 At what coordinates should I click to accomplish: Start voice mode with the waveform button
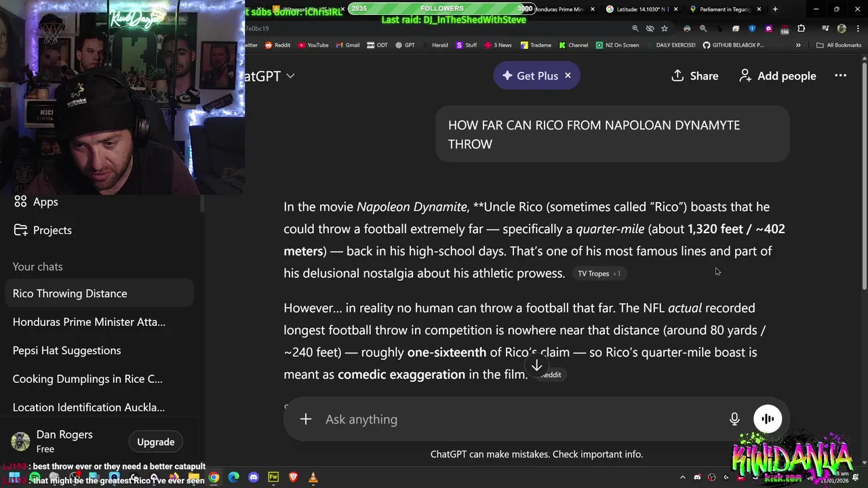768,419
